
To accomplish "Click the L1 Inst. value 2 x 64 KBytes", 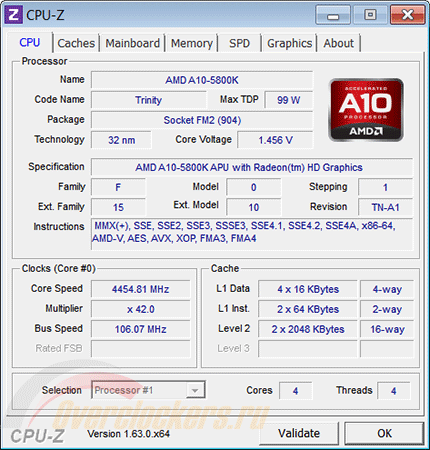I will [308, 309].
